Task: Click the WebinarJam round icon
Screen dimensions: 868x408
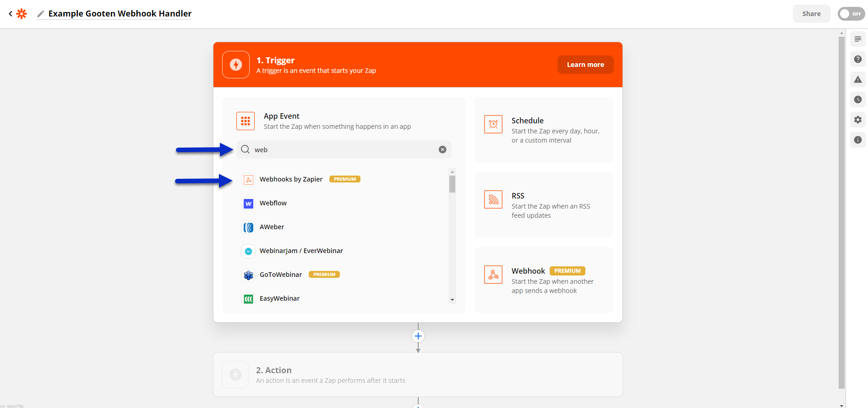Action: coord(248,251)
